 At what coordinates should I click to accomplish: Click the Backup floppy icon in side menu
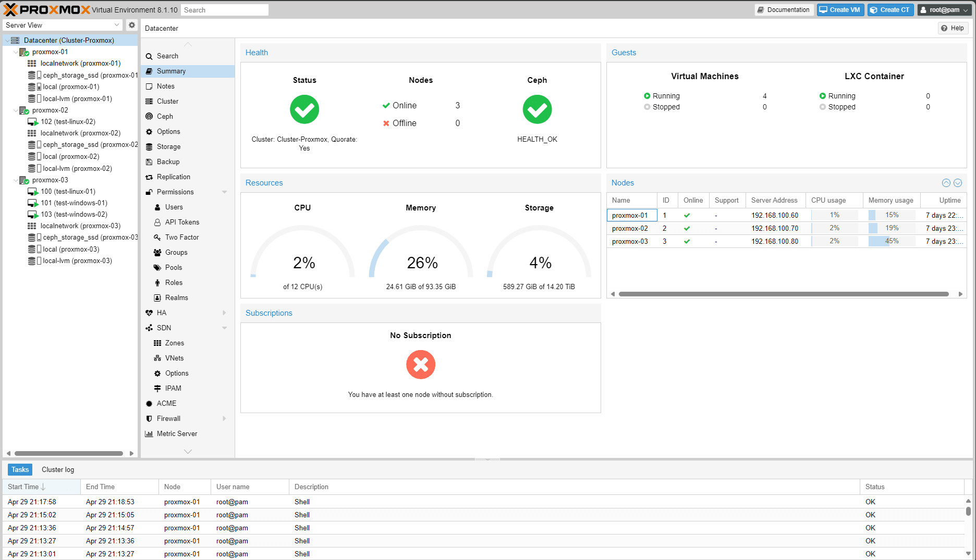[x=149, y=162]
